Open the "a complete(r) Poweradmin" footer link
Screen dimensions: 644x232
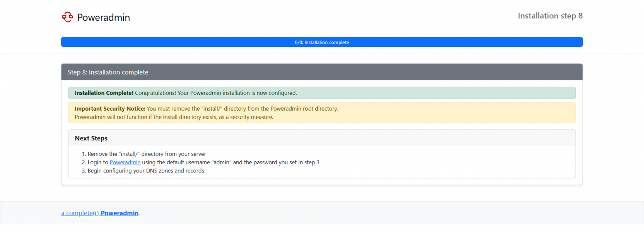pos(80,213)
